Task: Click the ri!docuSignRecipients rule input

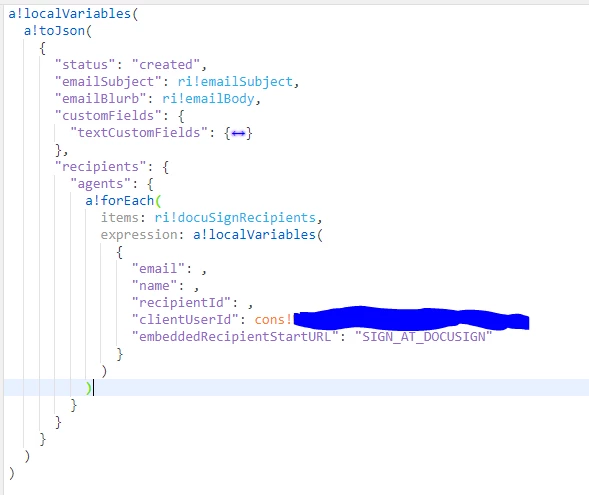Action: pyautogui.click(x=235, y=217)
